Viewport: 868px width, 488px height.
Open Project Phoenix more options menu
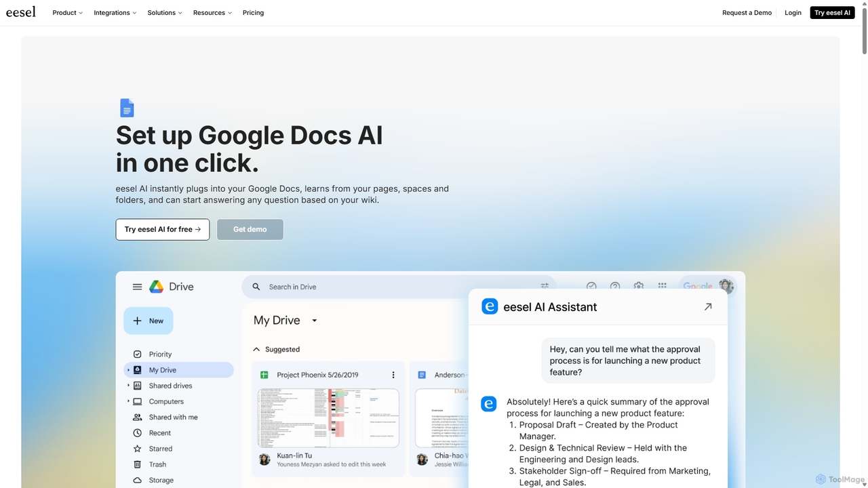coord(393,375)
